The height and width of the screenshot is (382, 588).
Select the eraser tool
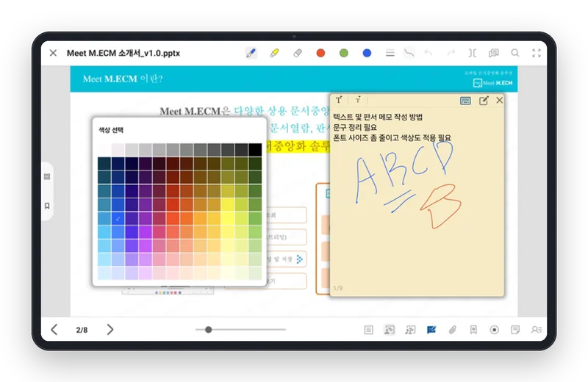click(x=298, y=53)
